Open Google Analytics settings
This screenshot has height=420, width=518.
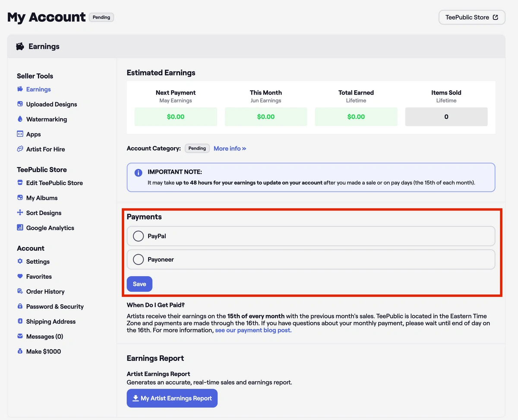[50, 227]
